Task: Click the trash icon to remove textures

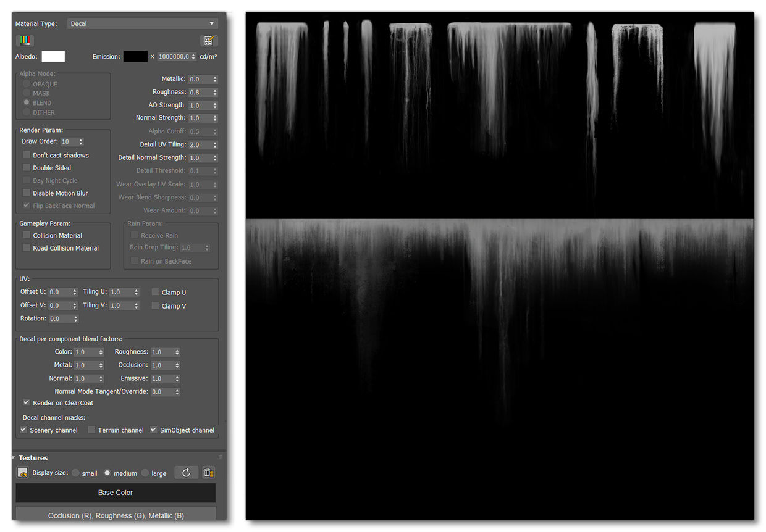Action: 209,472
